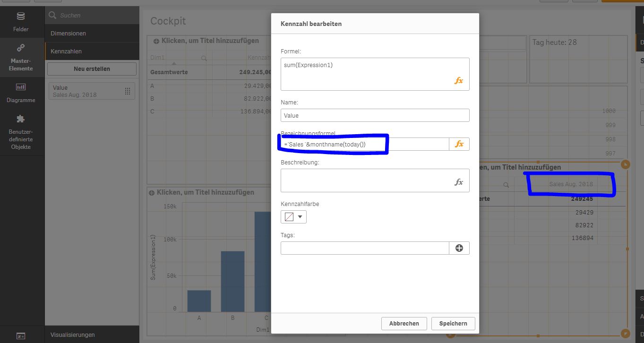The height and width of the screenshot is (343, 644).
Task: Open expression editor for Formel field
Action: coord(459,81)
